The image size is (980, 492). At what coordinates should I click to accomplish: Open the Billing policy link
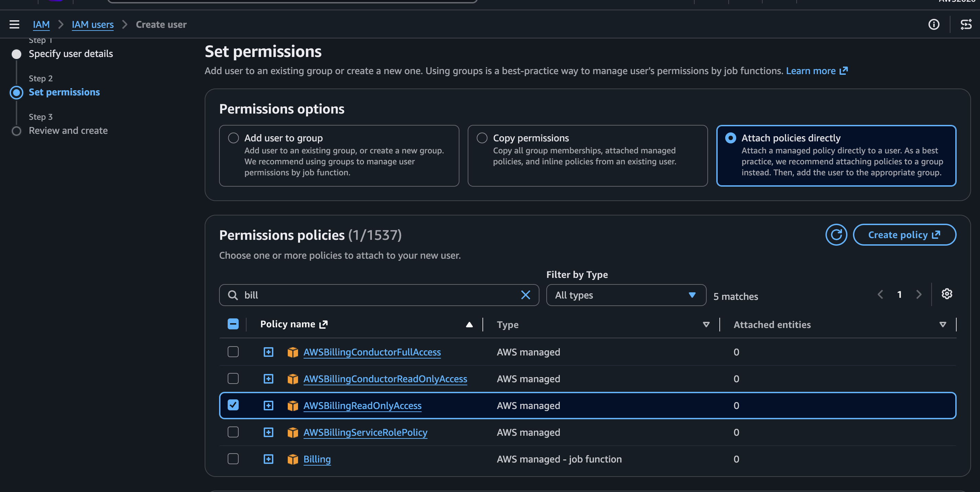pyautogui.click(x=317, y=459)
